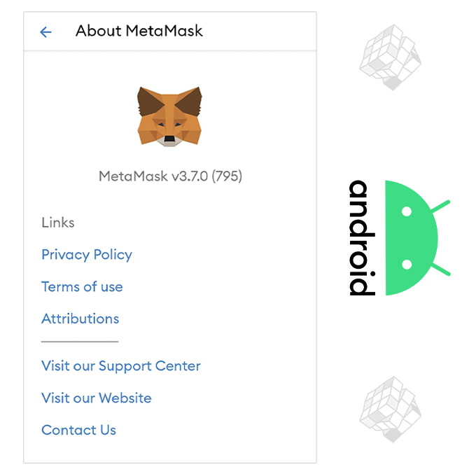Click the Android robot's lower antenna
476x476 pixels.
coord(440,269)
